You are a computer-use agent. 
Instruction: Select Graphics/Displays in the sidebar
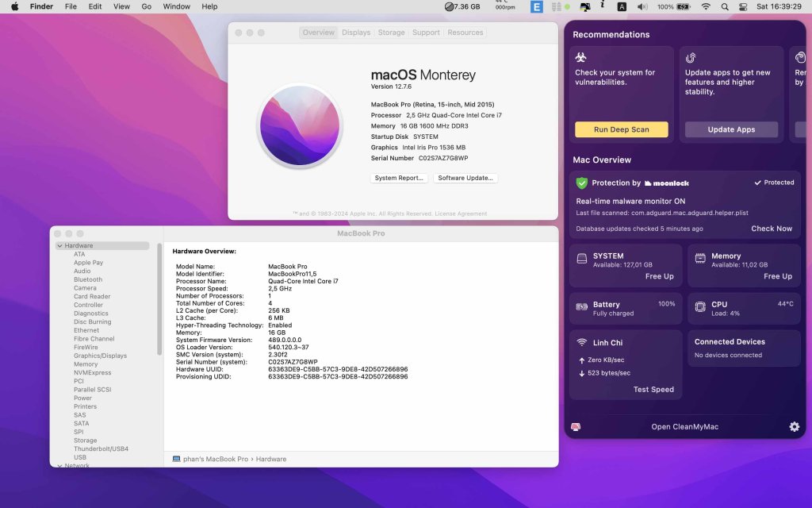tap(100, 356)
